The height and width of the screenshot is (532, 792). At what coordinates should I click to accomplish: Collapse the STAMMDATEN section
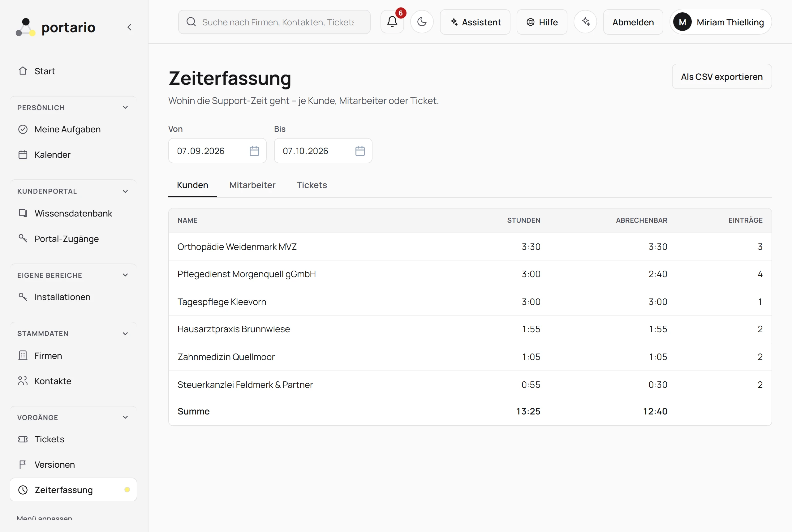(125, 333)
